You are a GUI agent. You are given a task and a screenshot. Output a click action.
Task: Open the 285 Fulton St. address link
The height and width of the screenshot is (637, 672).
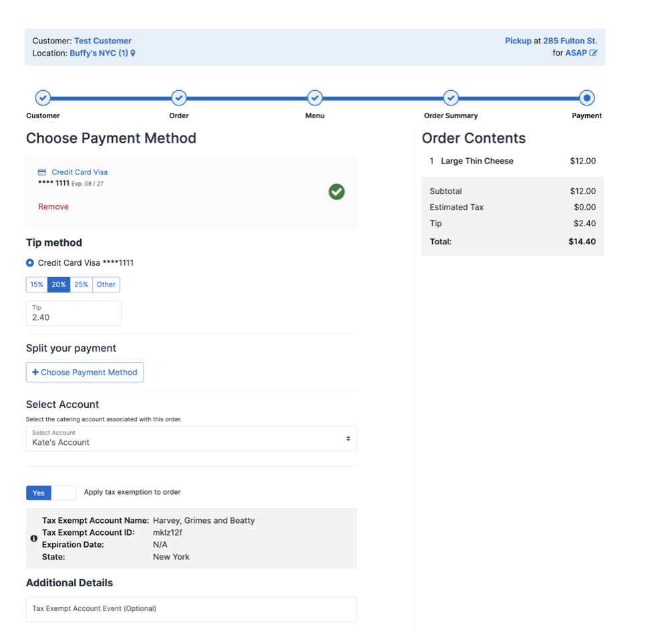(570, 41)
